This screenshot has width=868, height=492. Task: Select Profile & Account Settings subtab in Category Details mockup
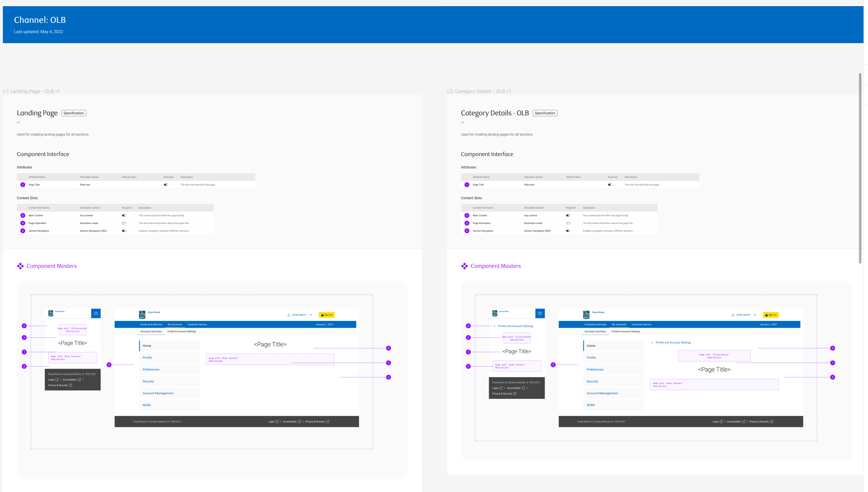point(625,332)
